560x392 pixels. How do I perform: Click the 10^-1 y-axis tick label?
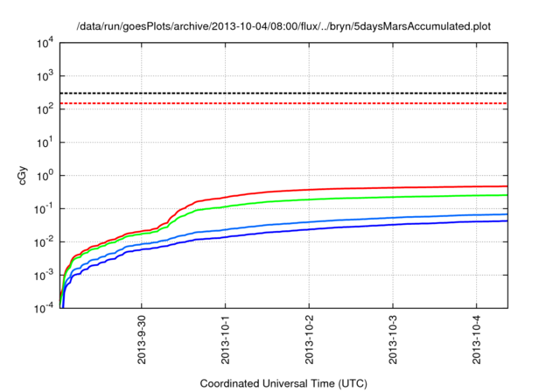[x=44, y=209]
